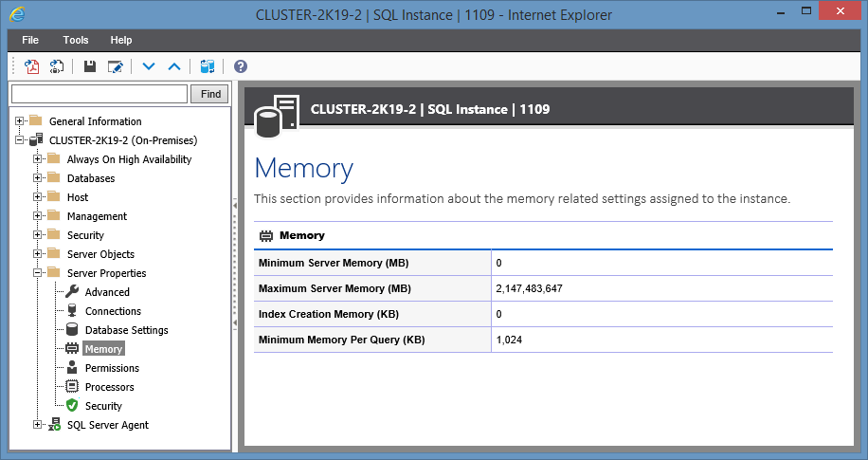Expand the Security folder node
Viewport: 868px width, 460px height.
click(37, 235)
